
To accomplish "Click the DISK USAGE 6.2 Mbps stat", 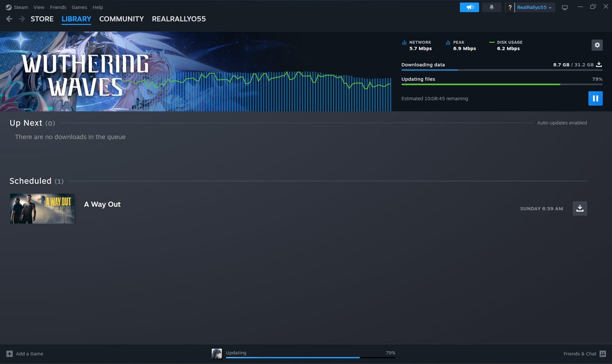I will point(505,45).
